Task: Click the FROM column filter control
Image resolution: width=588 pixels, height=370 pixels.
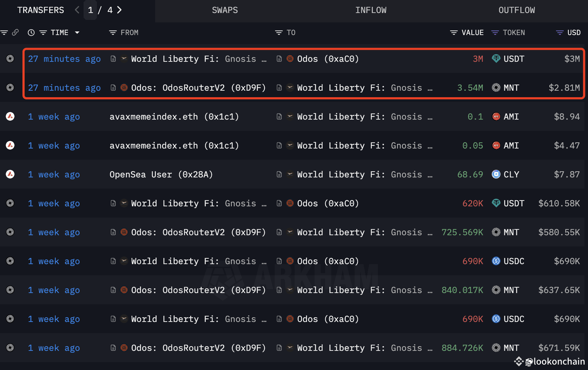Action: coord(112,33)
